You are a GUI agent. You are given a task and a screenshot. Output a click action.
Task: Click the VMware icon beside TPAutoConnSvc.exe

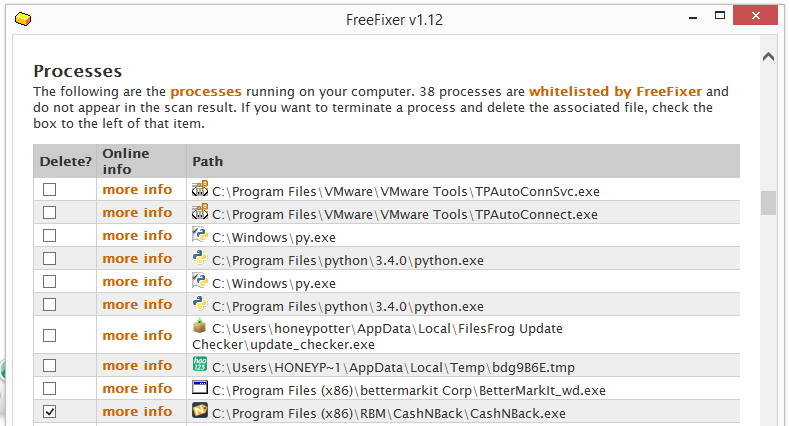click(x=200, y=189)
